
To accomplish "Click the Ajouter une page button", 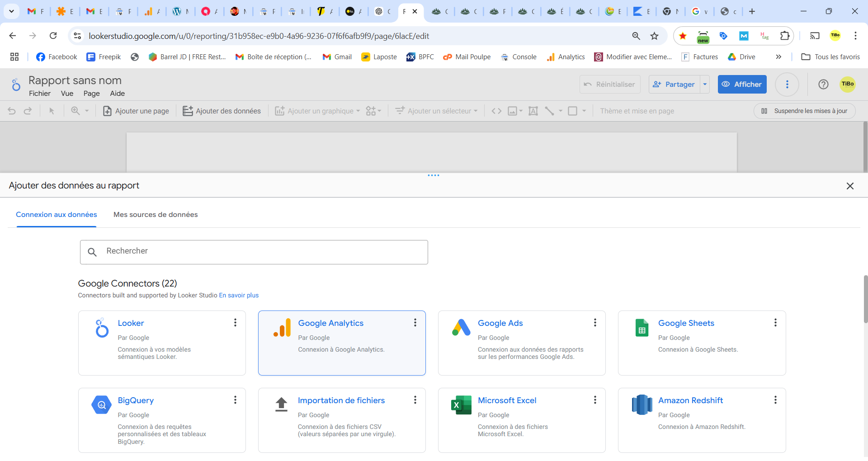I will [x=136, y=111].
